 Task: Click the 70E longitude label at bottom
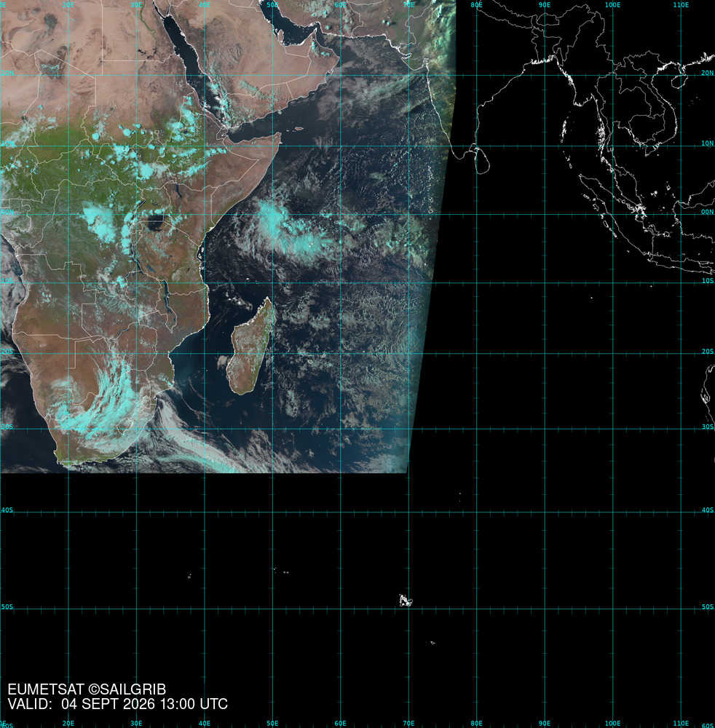(408, 724)
